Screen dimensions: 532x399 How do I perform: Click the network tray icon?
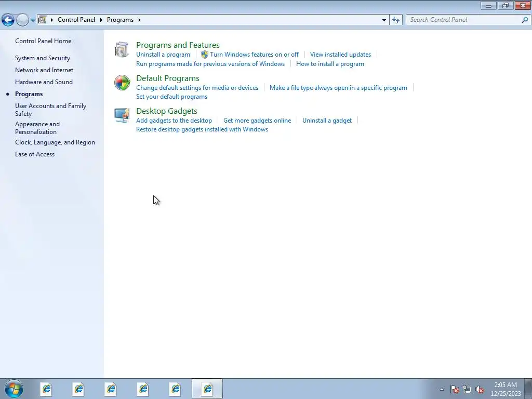[x=467, y=389]
